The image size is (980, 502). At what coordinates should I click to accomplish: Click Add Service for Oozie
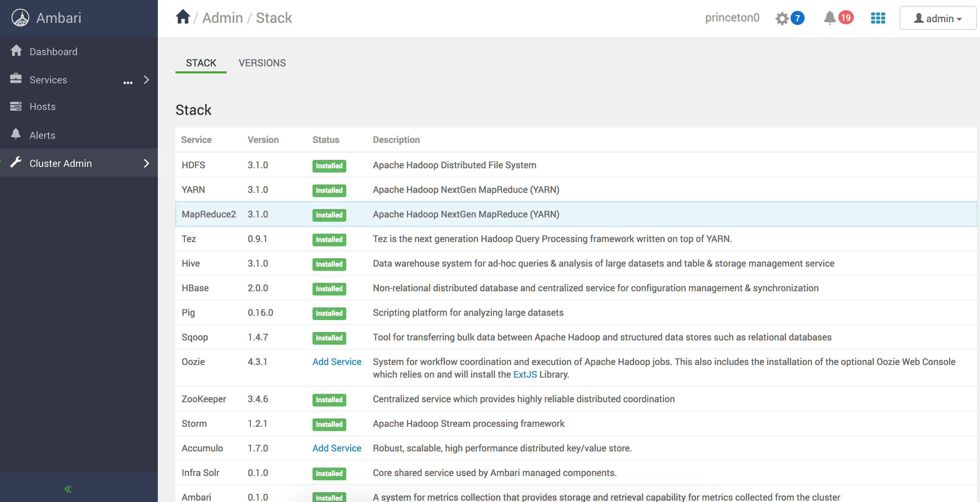pos(337,362)
